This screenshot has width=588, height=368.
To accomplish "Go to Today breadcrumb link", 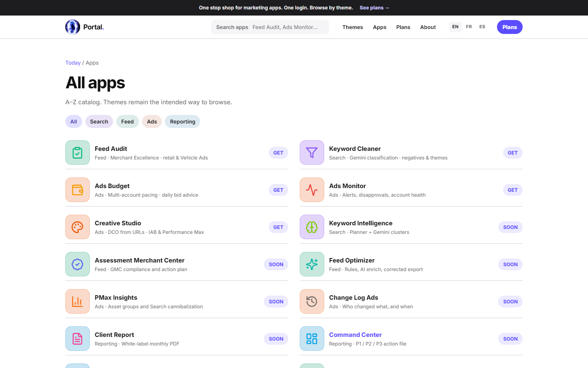I will pos(73,63).
